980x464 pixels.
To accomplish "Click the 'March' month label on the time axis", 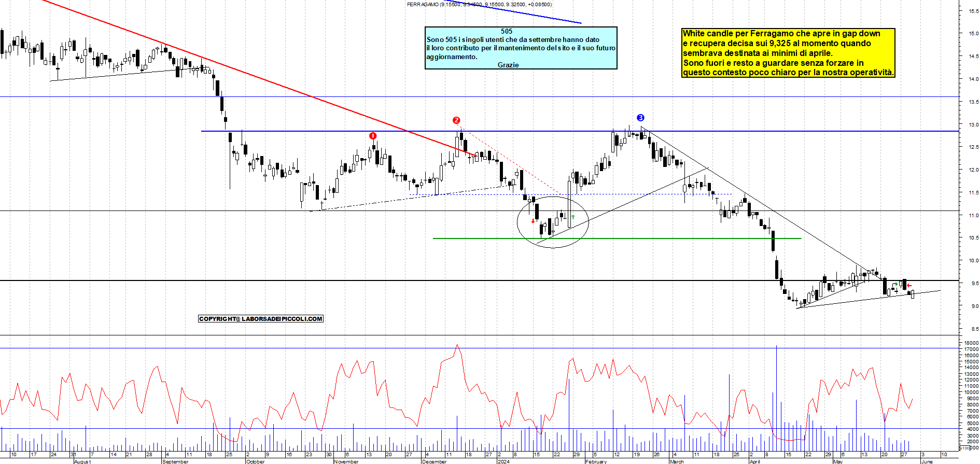I will coord(677,461).
